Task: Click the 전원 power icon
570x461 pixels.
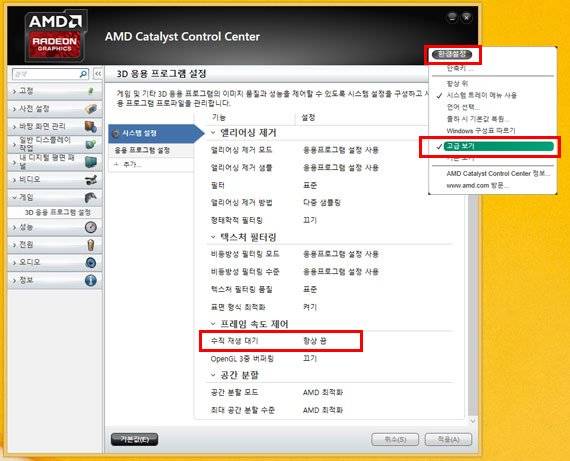Action: click(91, 245)
